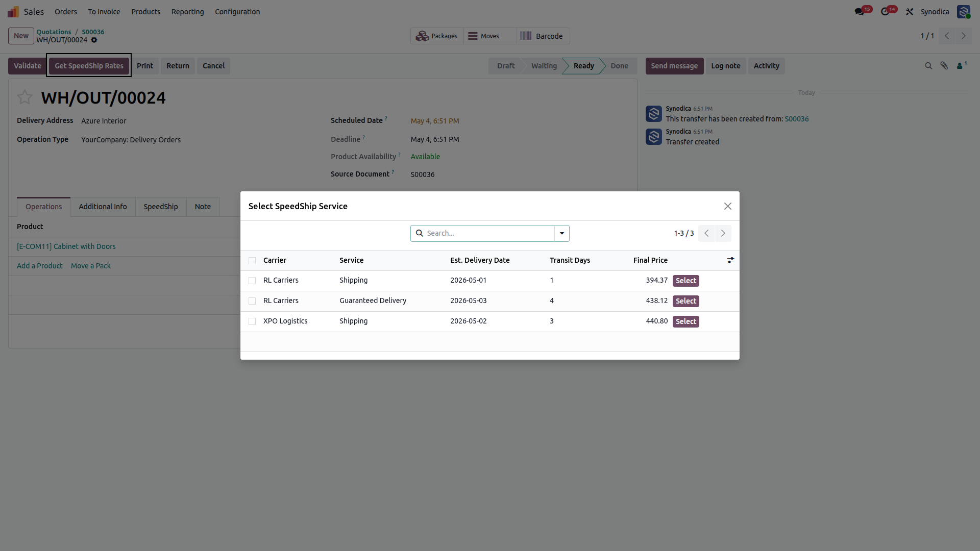The image size is (980, 551).
Task: Expand the search options dropdown arrow
Action: pos(562,233)
